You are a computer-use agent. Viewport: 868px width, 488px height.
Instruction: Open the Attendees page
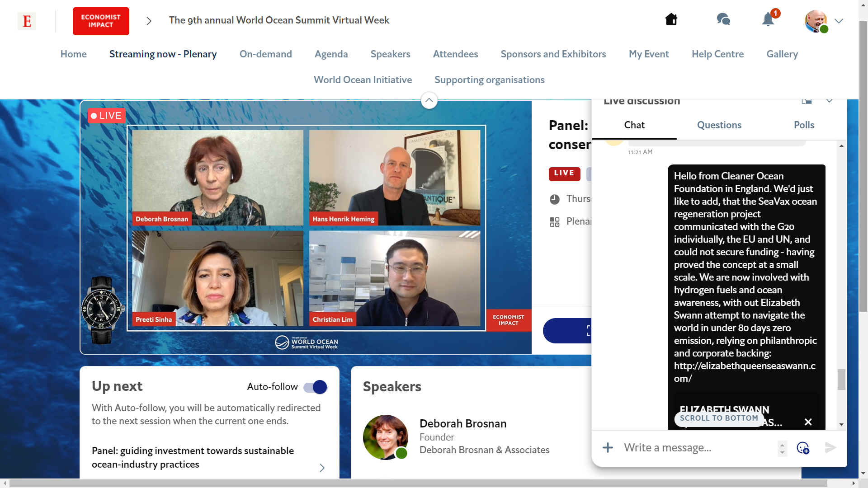point(456,54)
